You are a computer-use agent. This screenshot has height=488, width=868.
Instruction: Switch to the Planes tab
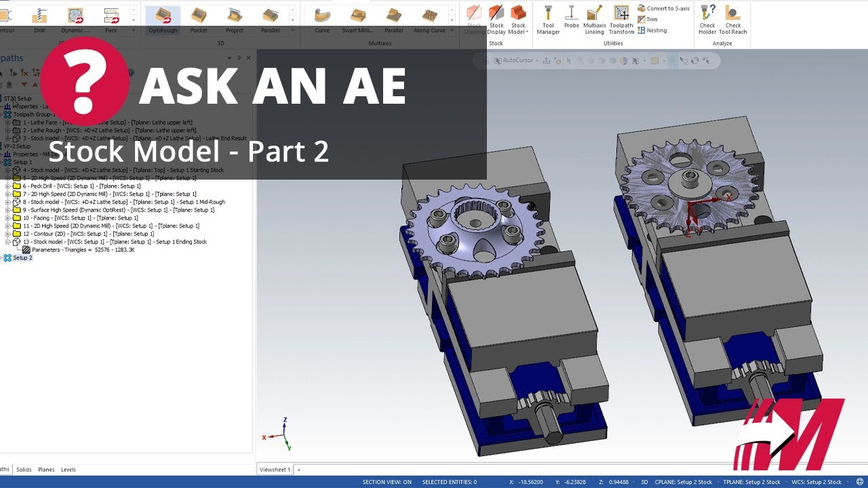tap(46, 469)
